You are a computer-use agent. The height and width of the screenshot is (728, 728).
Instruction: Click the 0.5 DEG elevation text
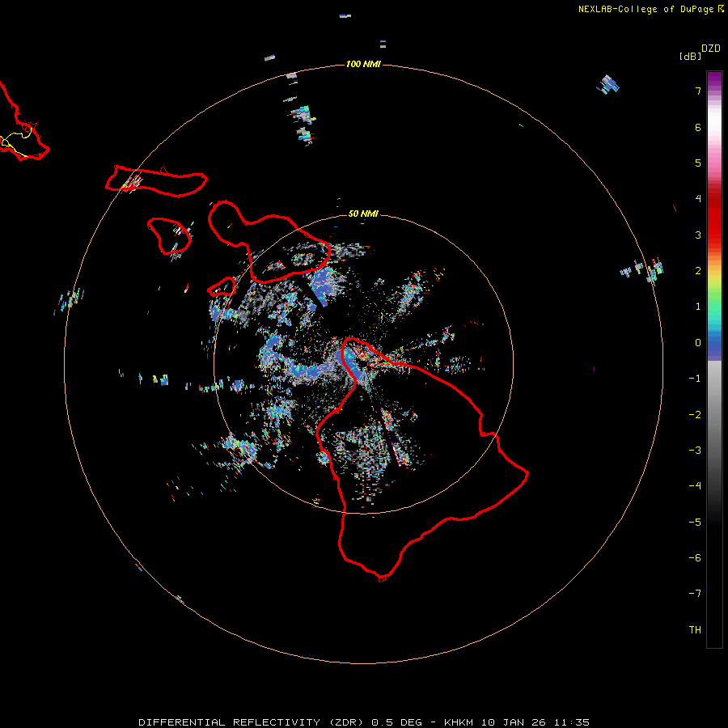(396, 722)
